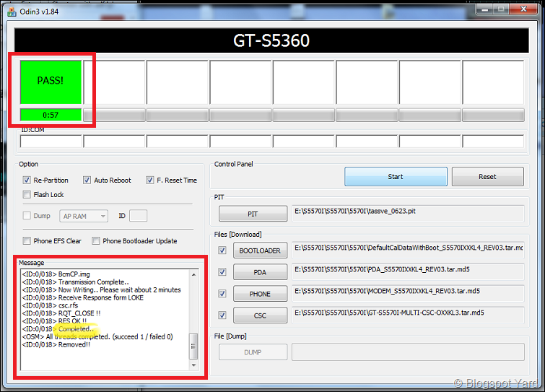Click the MODEM file path field
Viewport: 545px width, 392px height.
[408, 294]
